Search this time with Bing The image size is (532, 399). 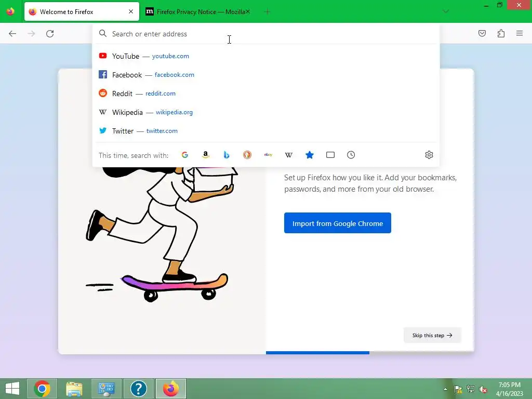227,155
